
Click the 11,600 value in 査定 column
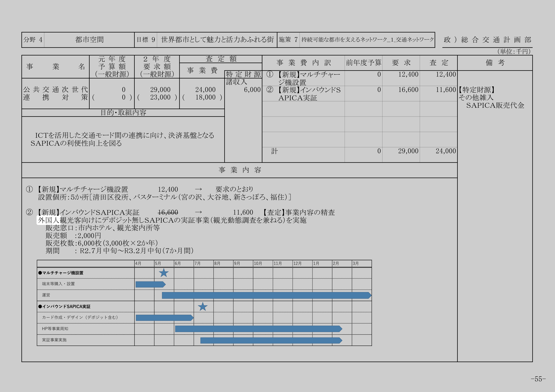pyautogui.click(x=446, y=90)
